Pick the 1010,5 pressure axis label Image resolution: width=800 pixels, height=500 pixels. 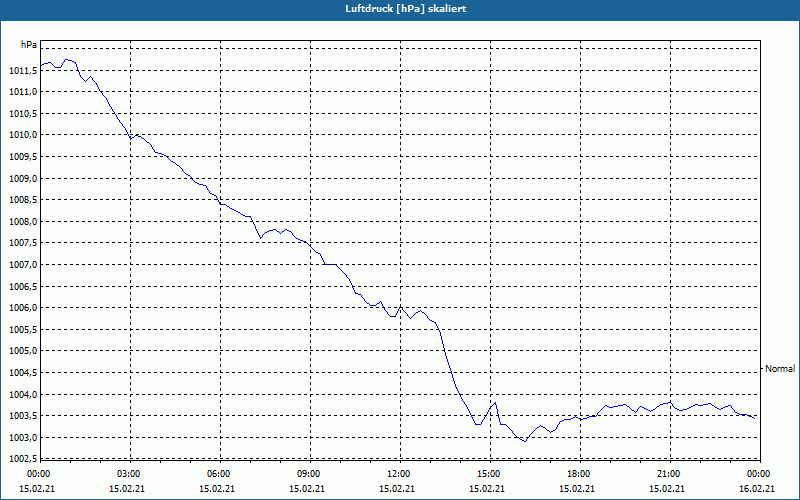23,114
